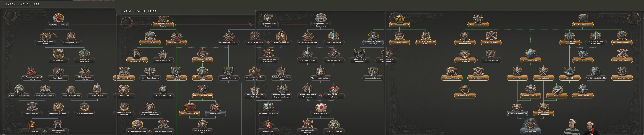
Task: Choose the Japanese Settlement focus
Action: (x=373, y=74)
